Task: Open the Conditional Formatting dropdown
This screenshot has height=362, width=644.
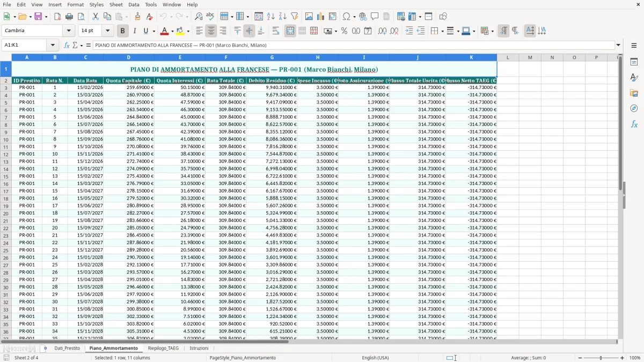Action: point(492,31)
